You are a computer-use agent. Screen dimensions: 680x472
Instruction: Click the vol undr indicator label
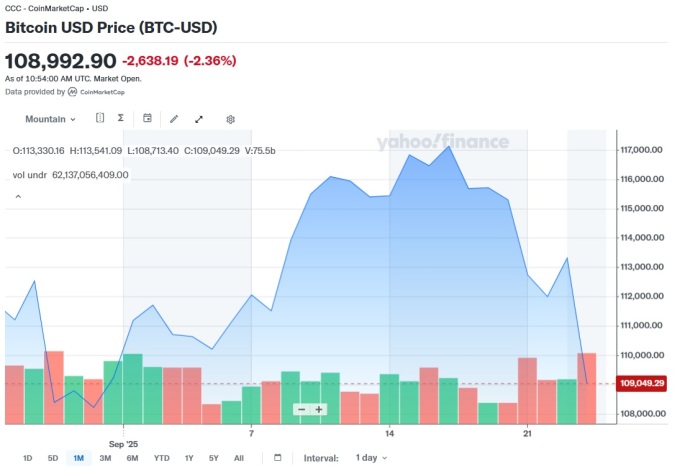pos(29,175)
